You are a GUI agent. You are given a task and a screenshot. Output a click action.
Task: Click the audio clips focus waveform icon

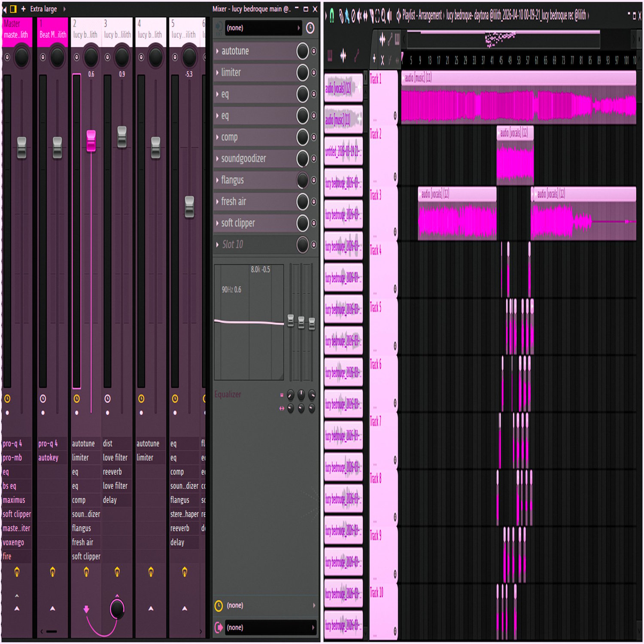tap(382, 39)
